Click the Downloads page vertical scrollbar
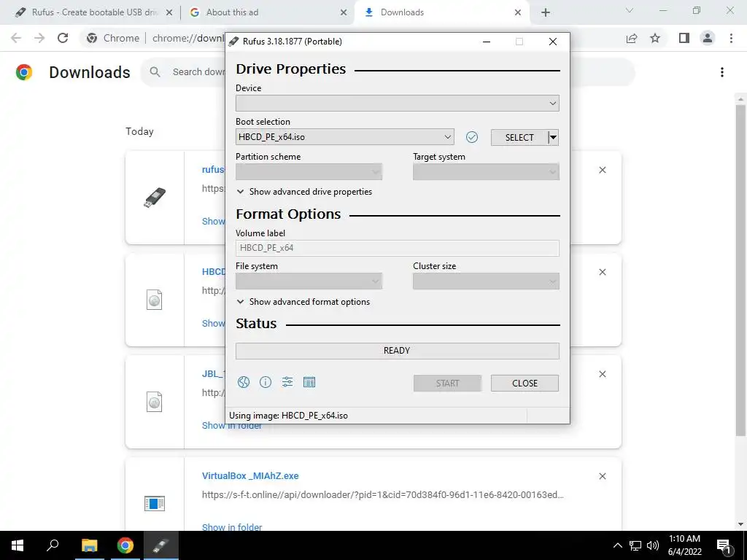The width and height of the screenshot is (747, 560). tap(740, 269)
